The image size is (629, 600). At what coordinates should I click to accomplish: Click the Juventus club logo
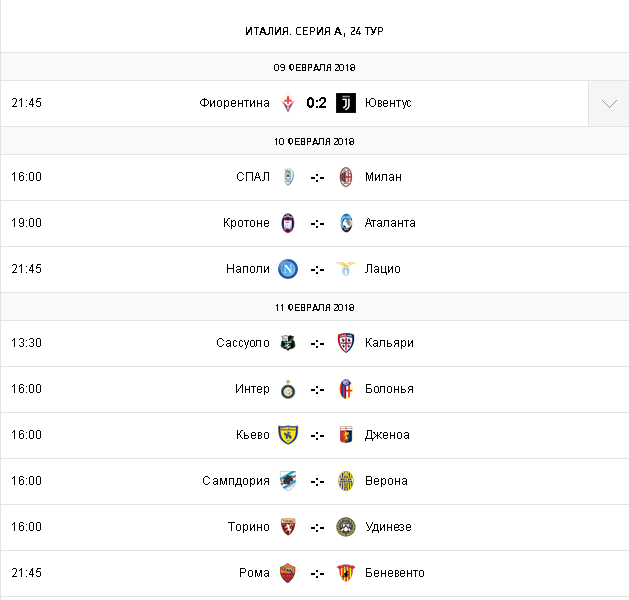(x=346, y=103)
